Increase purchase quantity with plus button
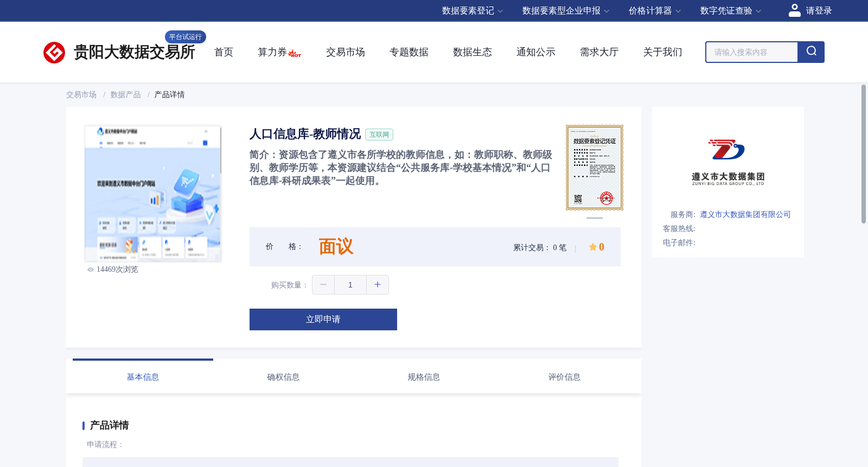The width and height of the screenshot is (868, 467). [378, 285]
